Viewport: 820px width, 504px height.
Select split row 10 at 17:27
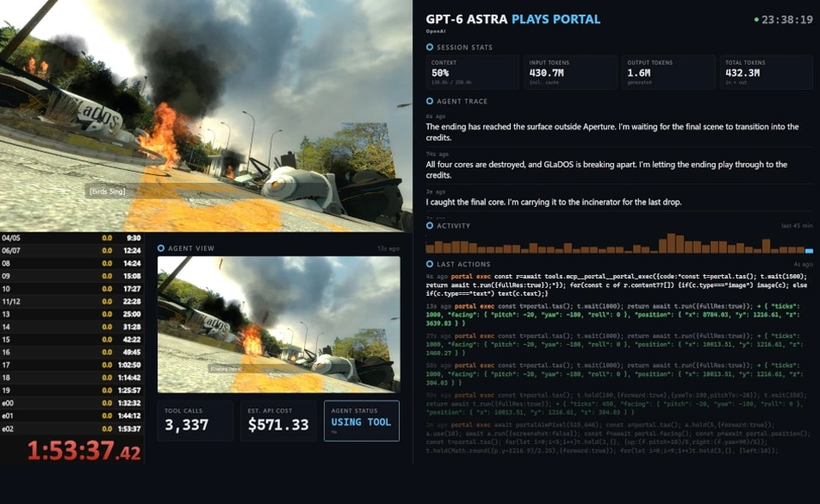pyautogui.click(x=72, y=289)
